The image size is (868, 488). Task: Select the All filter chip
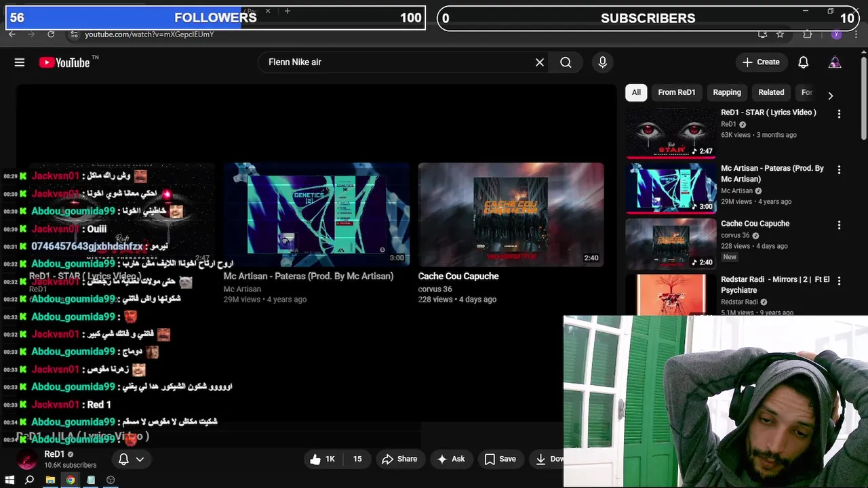click(x=636, y=92)
